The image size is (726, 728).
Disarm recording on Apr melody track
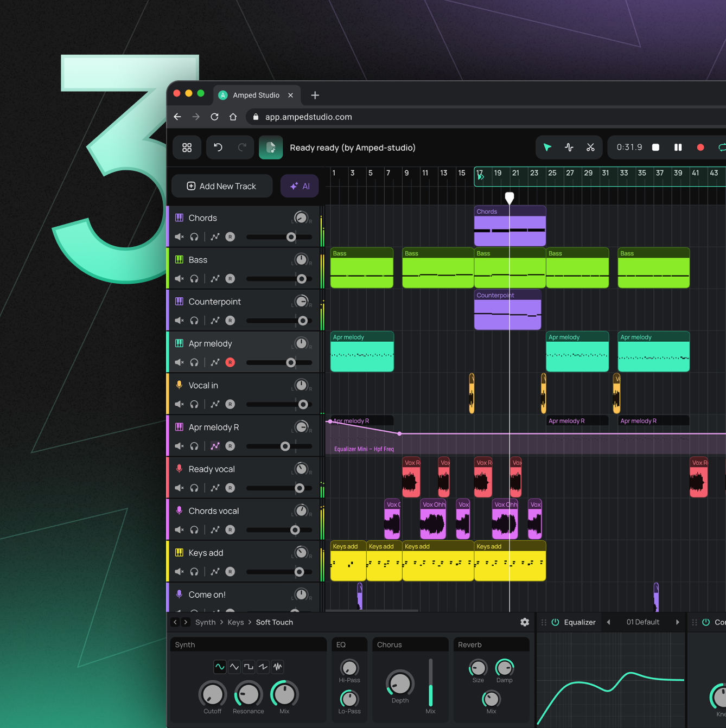[230, 362]
